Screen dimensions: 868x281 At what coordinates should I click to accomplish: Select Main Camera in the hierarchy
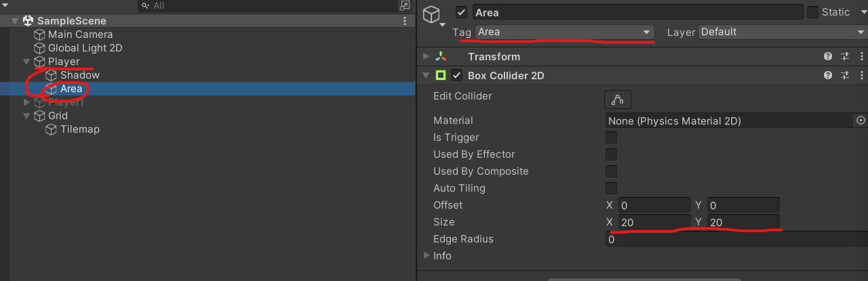(x=80, y=35)
